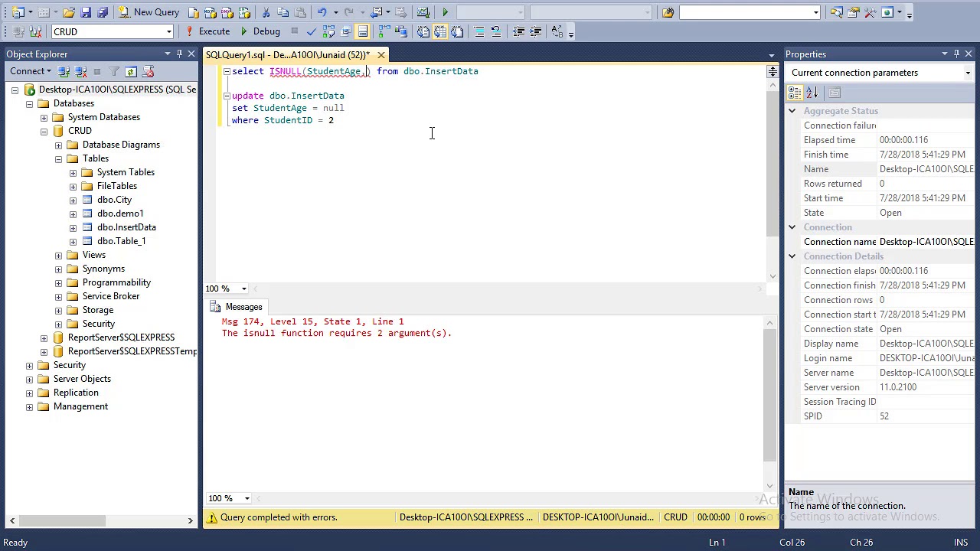Click the Save All icon

(x=103, y=12)
